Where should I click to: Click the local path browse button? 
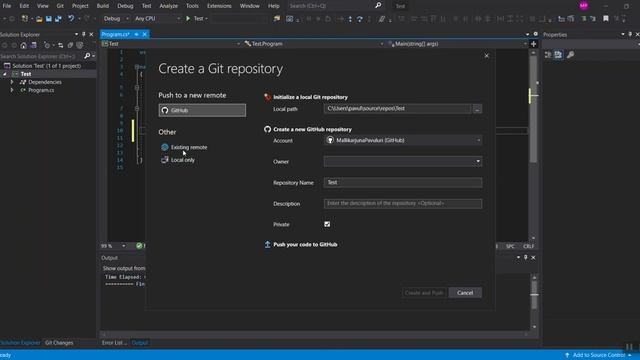point(477,109)
